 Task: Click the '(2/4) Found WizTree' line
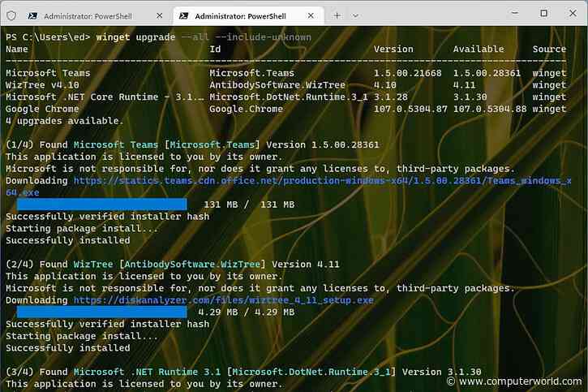click(x=173, y=264)
